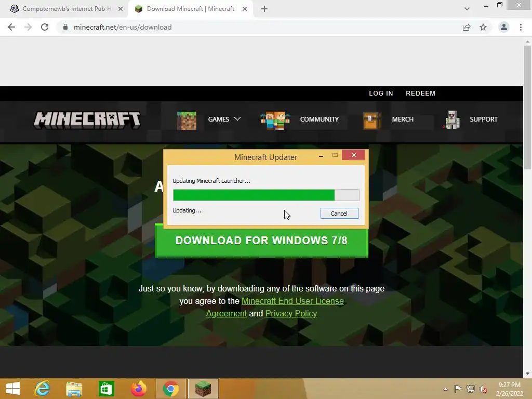Click the scrollbar up arrow
This screenshot has width=532, height=399.
point(527,42)
